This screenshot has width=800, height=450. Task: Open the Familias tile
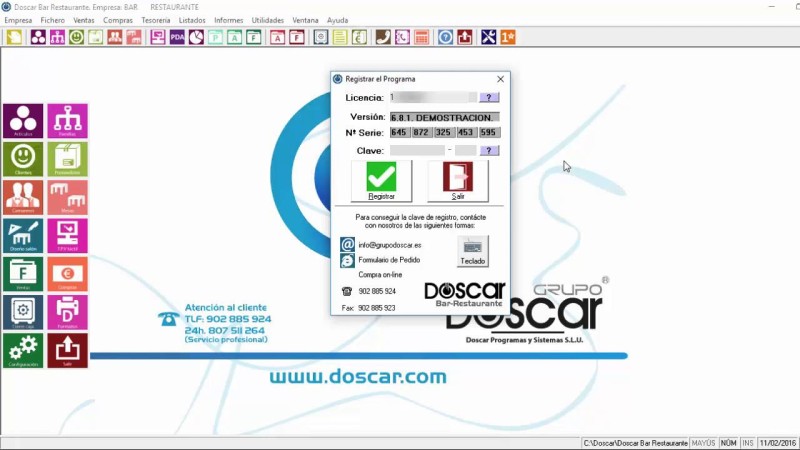67,121
